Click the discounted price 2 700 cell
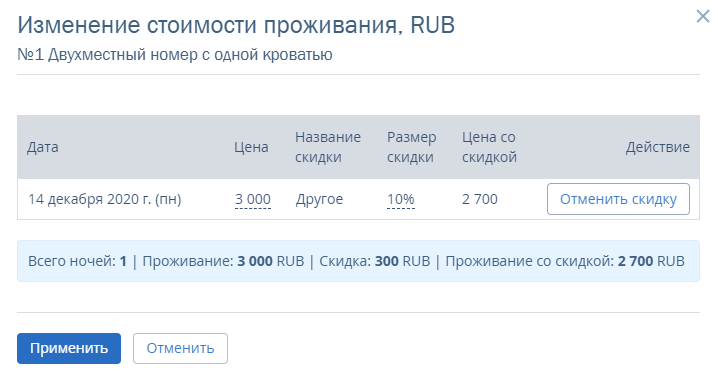Viewport: 718px width, 383px height. (480, 199)
